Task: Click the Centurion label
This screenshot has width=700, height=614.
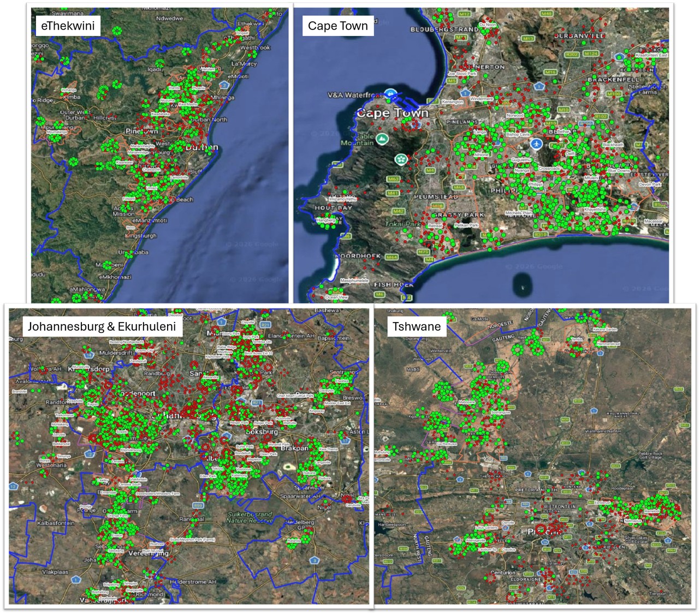Action: pyautogui.click(x=503, y=573)
